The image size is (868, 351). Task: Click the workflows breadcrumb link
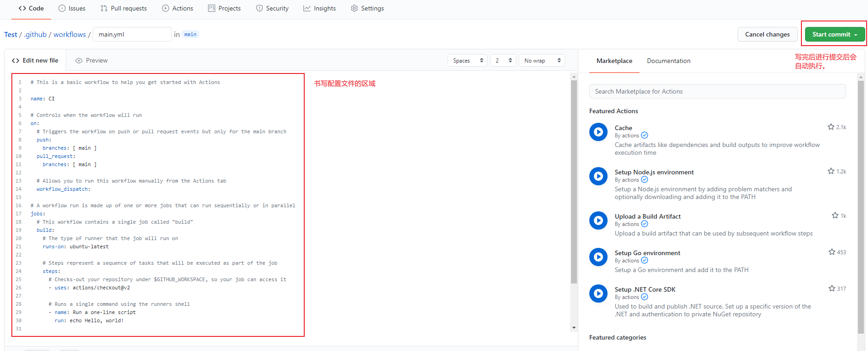click(x=69, y=34)
